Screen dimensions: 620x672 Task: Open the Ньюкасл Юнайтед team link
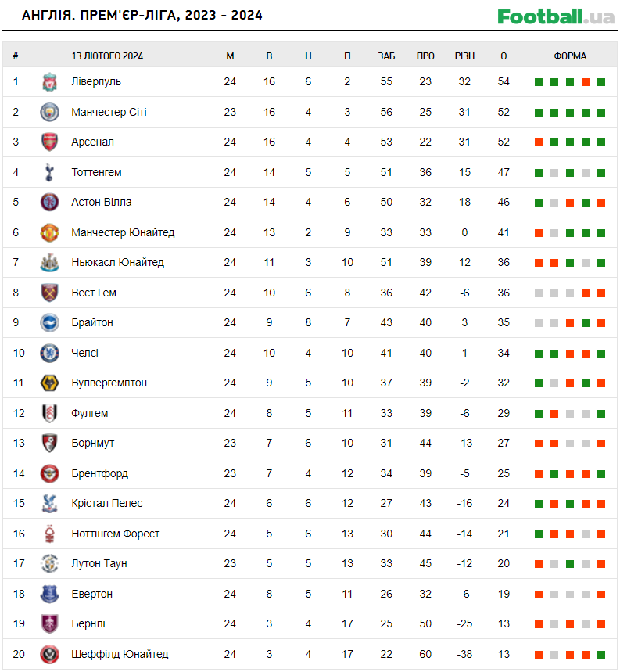117,262
